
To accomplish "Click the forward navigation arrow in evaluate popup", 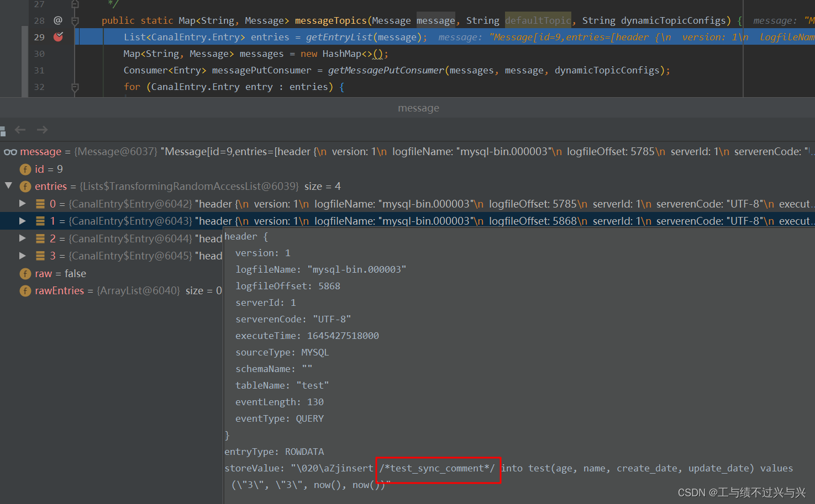I will click(42, 130).
